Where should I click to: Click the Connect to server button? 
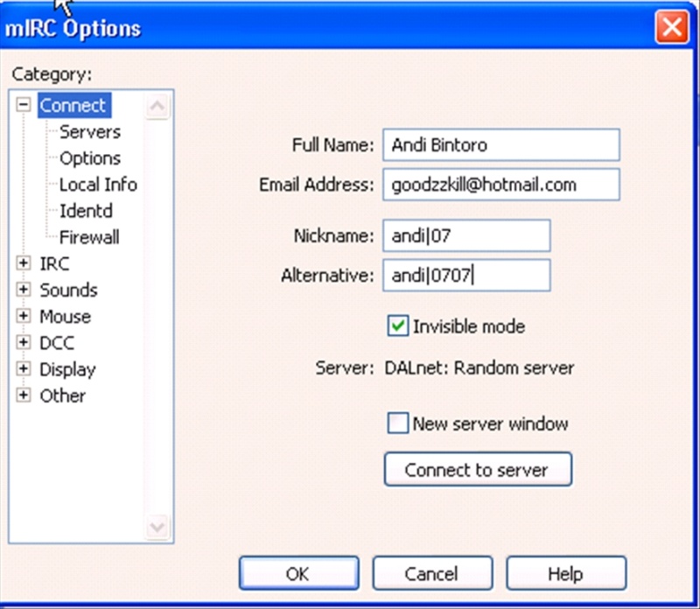click(478, 469)
